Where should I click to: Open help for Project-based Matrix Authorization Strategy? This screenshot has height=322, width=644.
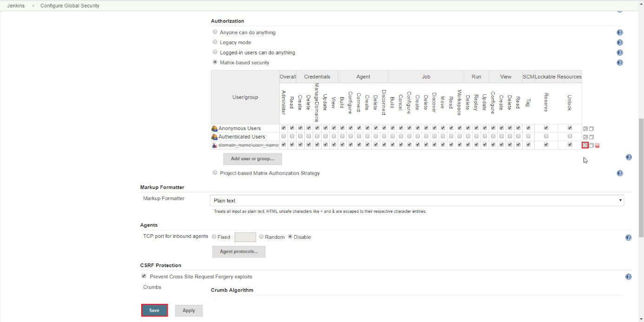(619, 173)
